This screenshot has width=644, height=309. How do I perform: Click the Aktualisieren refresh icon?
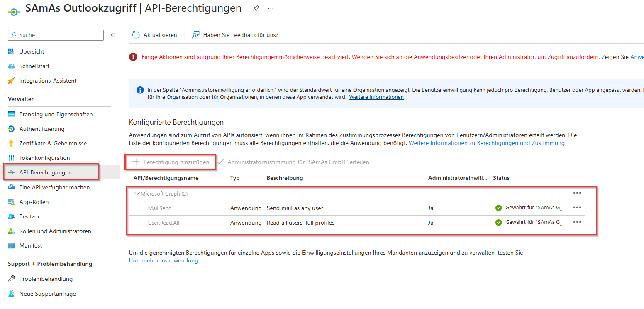pyautogui.click(x=136, y=35)
